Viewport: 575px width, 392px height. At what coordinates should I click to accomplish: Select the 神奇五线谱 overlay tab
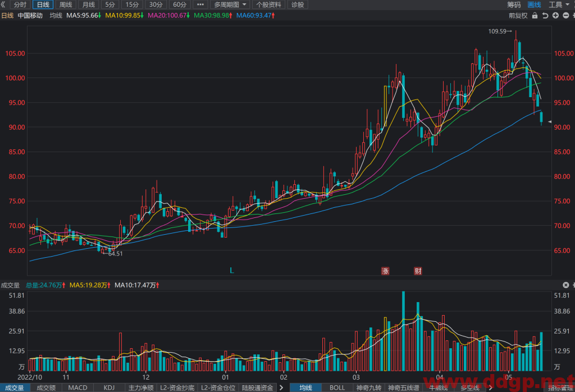403,388
